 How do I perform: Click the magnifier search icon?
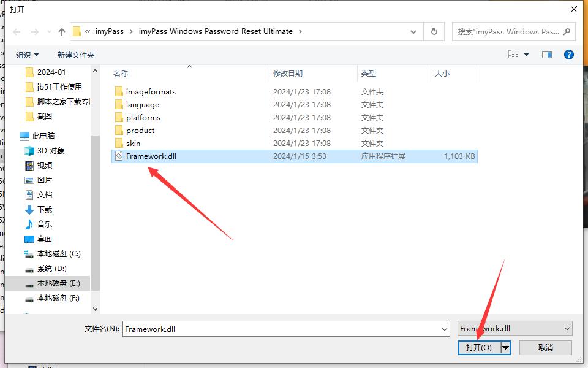coord(567,31)
